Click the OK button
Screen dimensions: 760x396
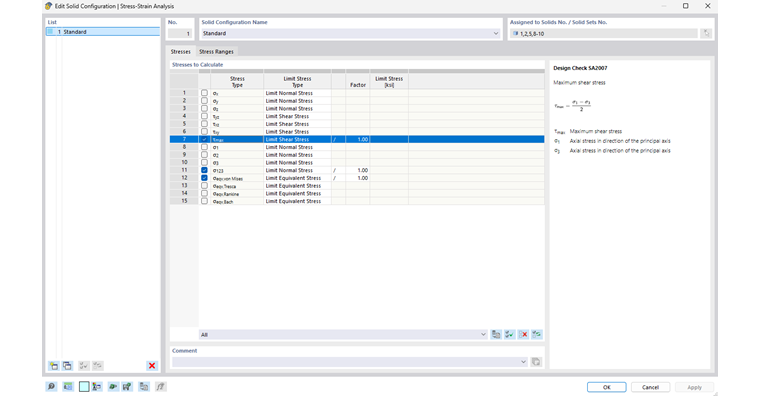point(607,387)
